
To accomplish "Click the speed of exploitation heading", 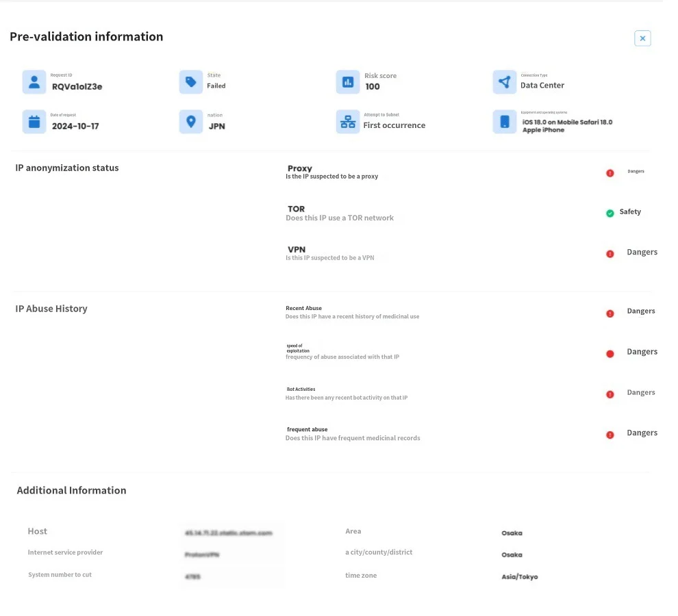I will 298,348.
